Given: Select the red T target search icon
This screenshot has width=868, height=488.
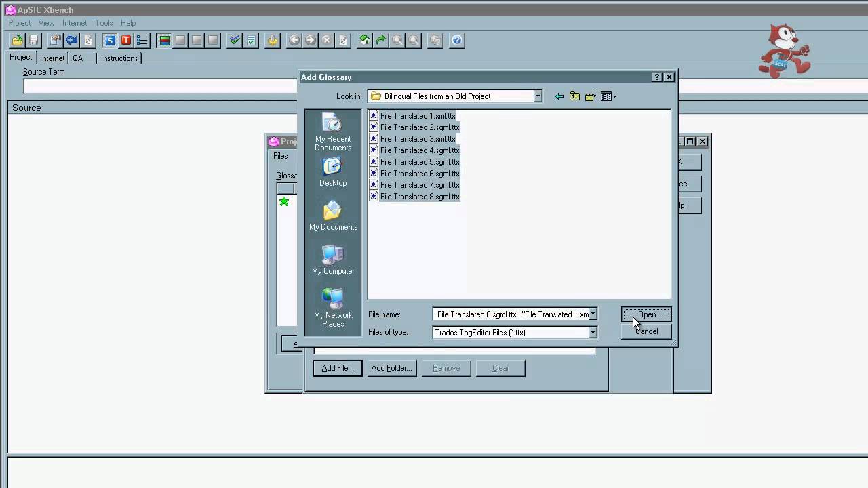Looking at the screenshot, I should tap(126, 41).
